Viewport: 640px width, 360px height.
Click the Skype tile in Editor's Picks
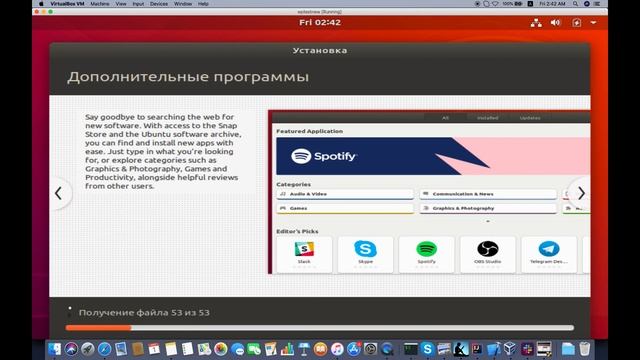coord(365,255)
